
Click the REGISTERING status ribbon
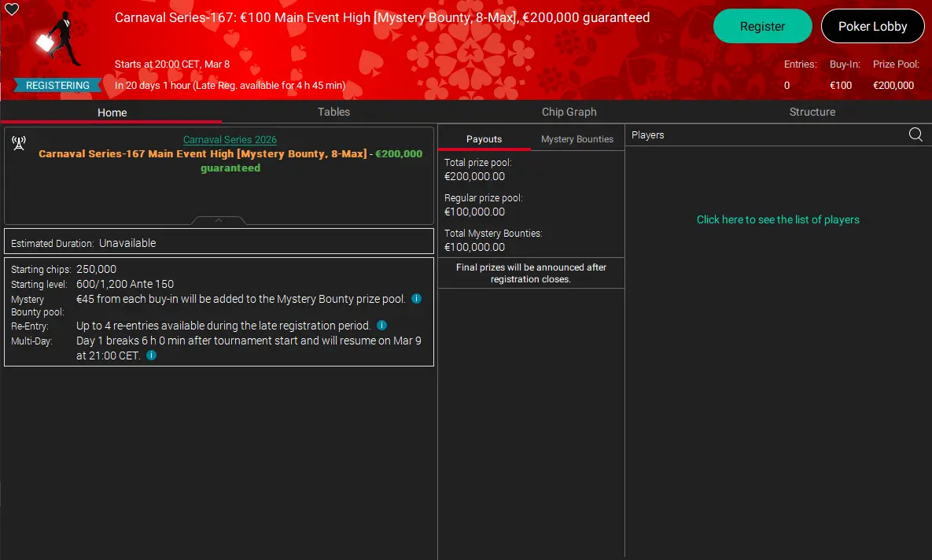coord(57,85)
